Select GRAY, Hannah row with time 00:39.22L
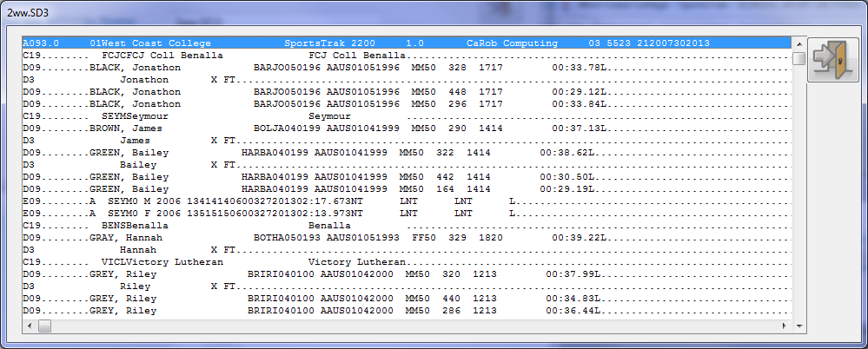The height and width of the screenshot is (349, 868). (407, 238)
